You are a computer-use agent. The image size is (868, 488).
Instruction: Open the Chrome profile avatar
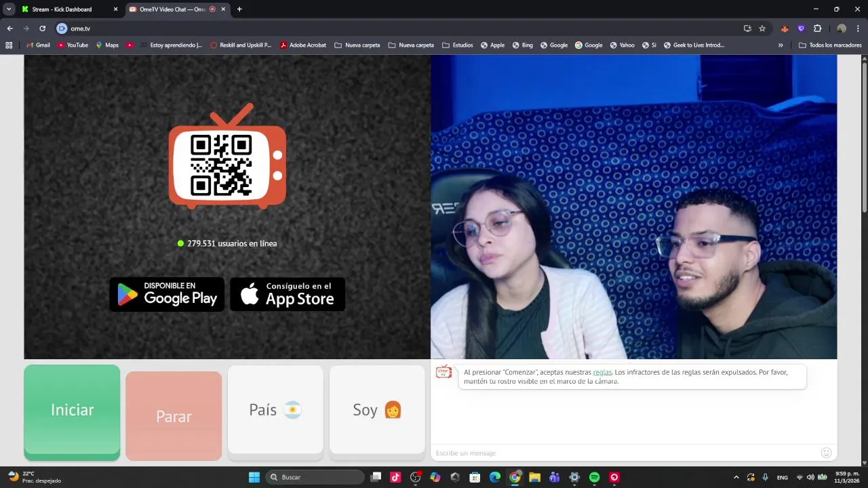(842, 28)
